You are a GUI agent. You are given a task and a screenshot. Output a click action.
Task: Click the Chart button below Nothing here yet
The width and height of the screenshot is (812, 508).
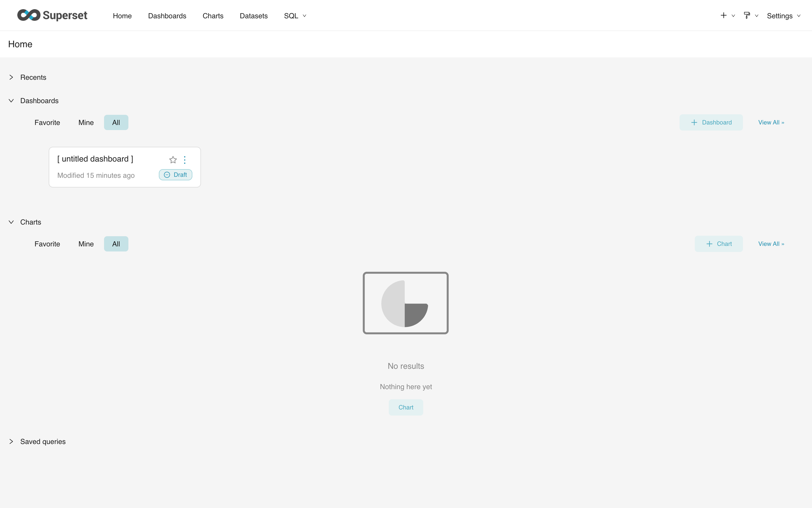click(x=406, y=407)
